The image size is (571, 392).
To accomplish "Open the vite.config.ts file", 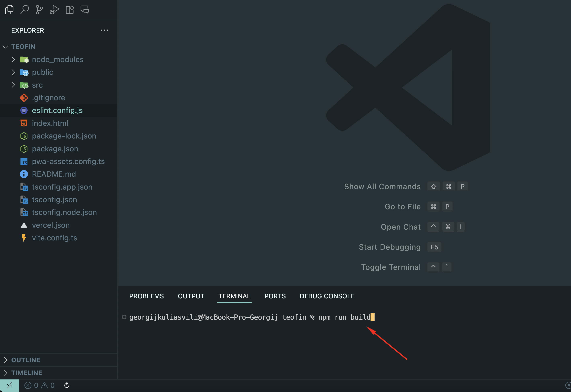I will pyautogui.click(x=54, y=238).
